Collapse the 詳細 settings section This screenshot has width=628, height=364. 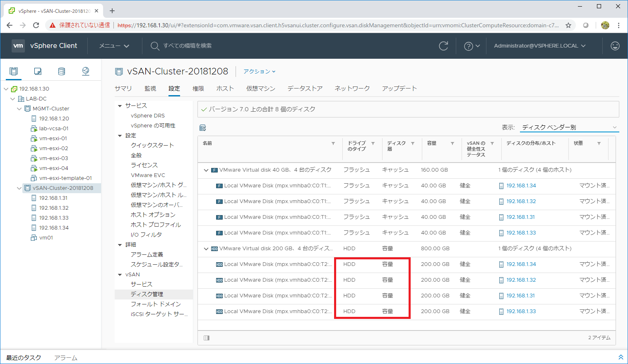[120, 245]
